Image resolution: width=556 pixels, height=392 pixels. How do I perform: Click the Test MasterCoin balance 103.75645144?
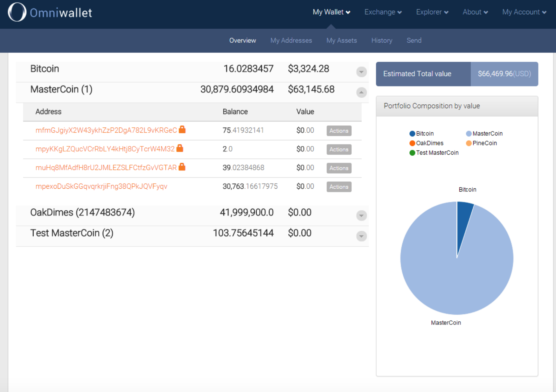(243, 233)
